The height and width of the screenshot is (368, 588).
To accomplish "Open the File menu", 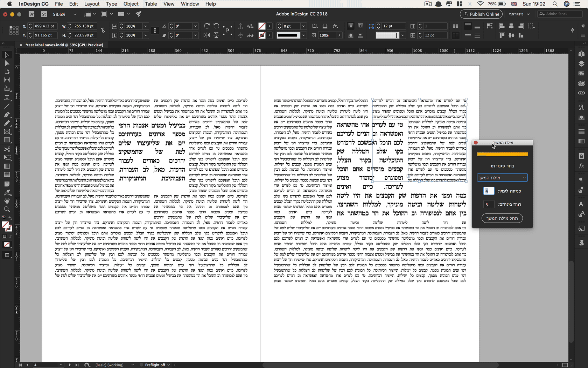I will pos(59,4).
